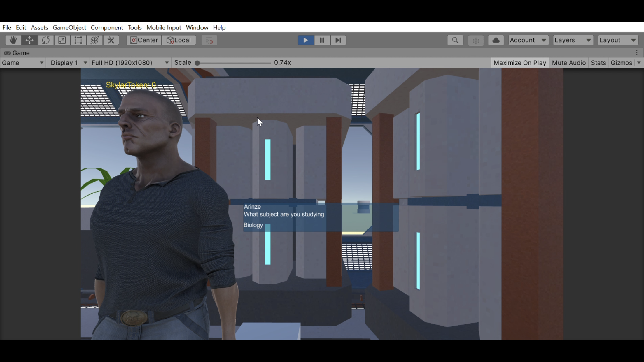Open the Mobile Input menu
644x362 pixels.
click(164, 27)
